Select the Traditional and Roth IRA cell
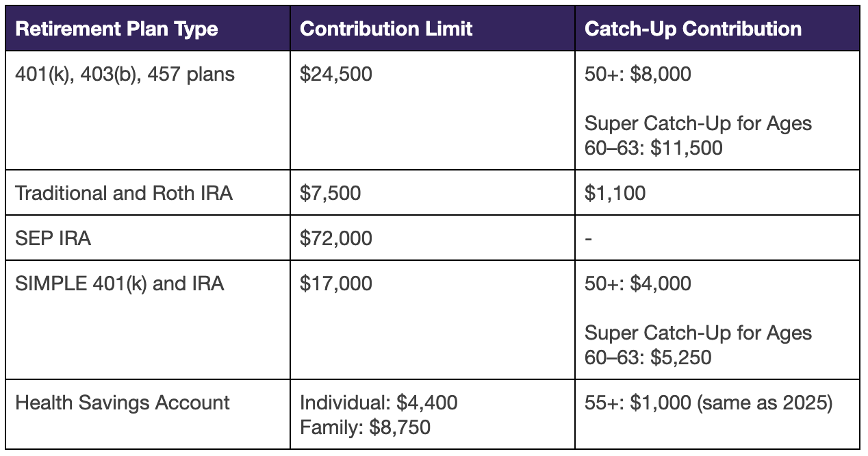This screenshot has width=868, height=456. [x=124, y=193]
